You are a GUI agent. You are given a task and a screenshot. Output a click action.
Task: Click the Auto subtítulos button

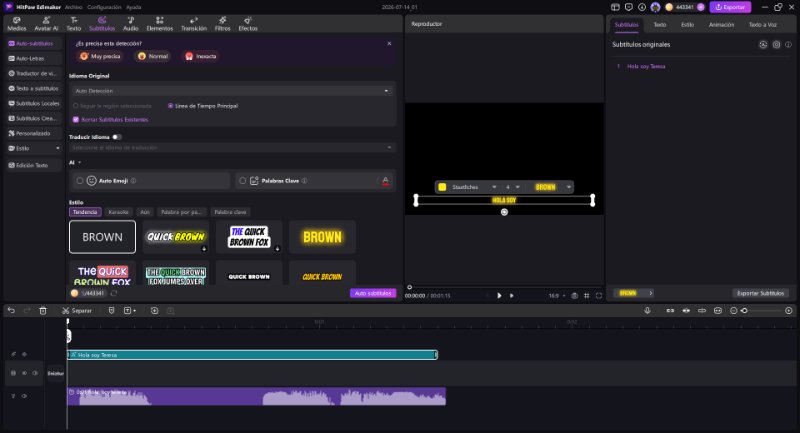(x=373, y=293)
